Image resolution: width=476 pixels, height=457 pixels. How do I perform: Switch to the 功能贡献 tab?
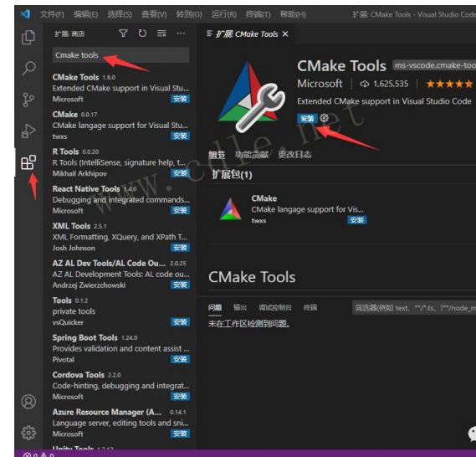(x=252, y=155)
